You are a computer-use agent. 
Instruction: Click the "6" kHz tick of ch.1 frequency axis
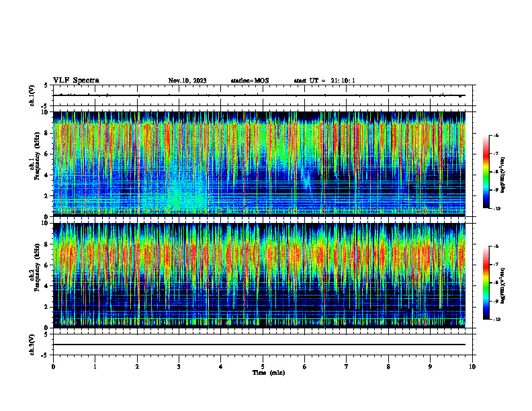pos(47,154)
